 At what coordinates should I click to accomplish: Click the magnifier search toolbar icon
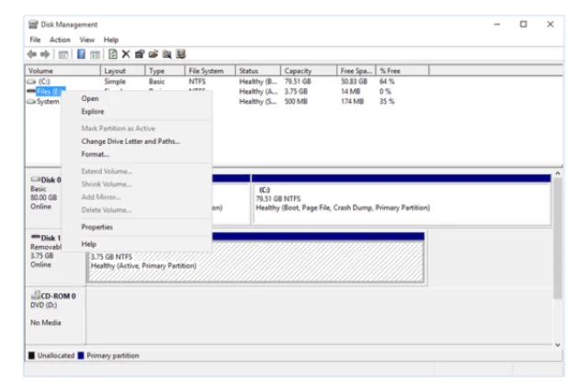click(x=167, y=54)
